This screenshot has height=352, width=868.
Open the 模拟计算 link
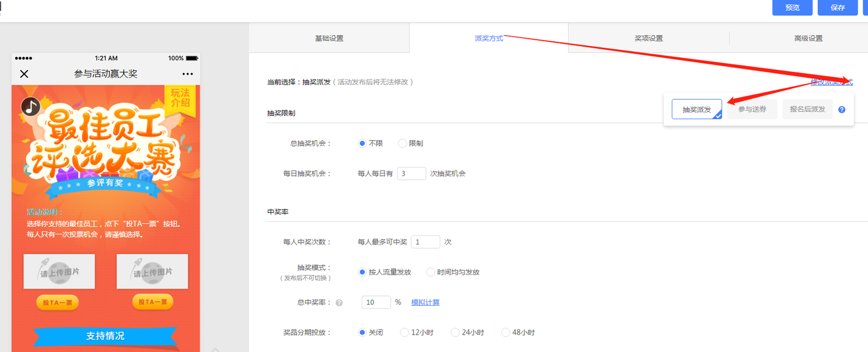[x=425, y=302]
